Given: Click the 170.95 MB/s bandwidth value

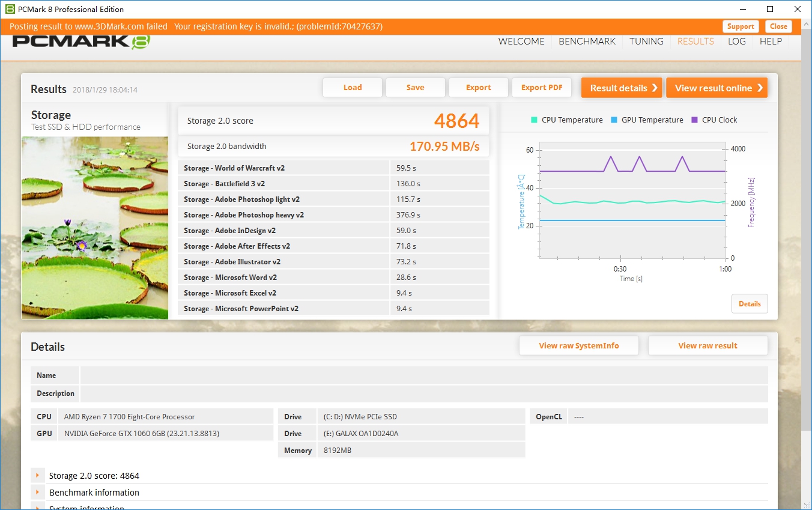Looking at the screenshot, I should click(444, 146).
